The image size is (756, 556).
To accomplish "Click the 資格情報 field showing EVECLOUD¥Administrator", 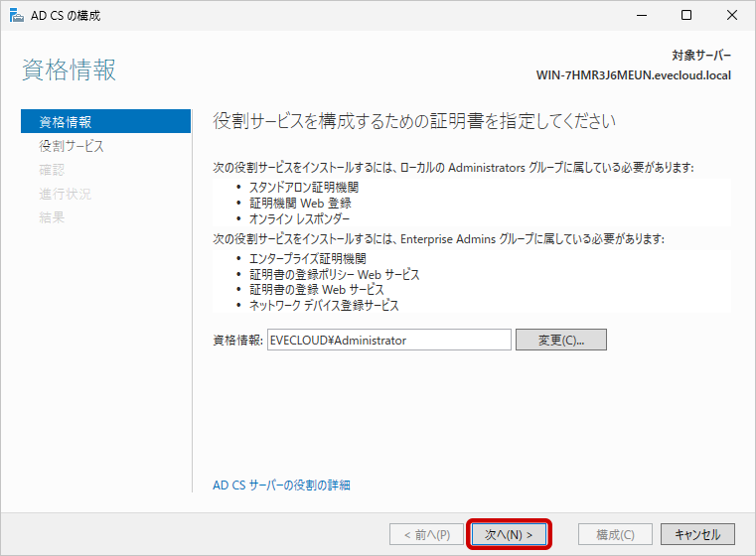I will [389, 340].
